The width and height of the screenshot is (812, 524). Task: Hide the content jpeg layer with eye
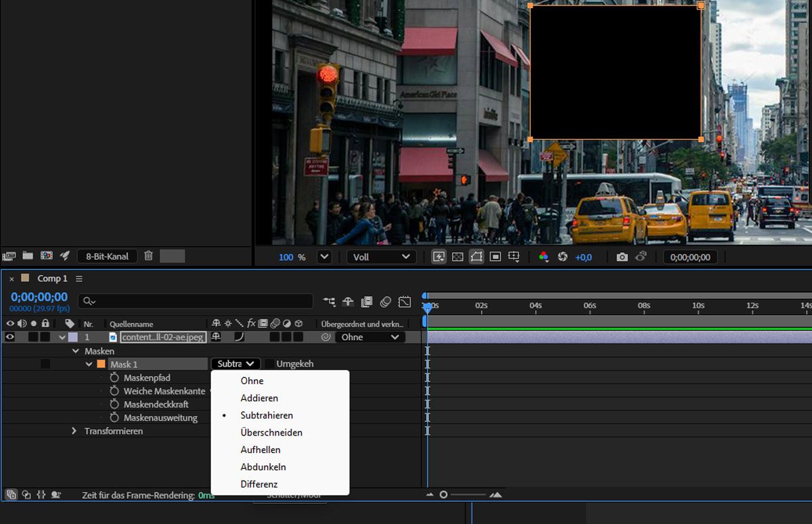[x=10, y=337]
